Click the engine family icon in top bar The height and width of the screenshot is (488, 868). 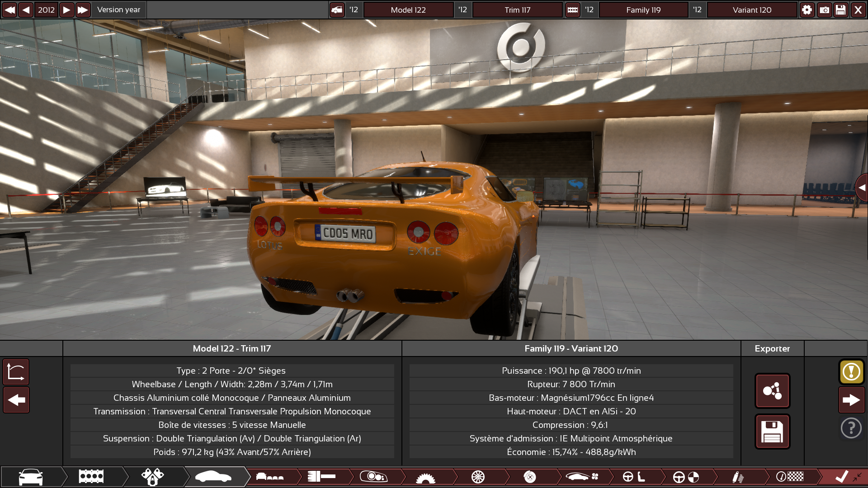[572, 9]
